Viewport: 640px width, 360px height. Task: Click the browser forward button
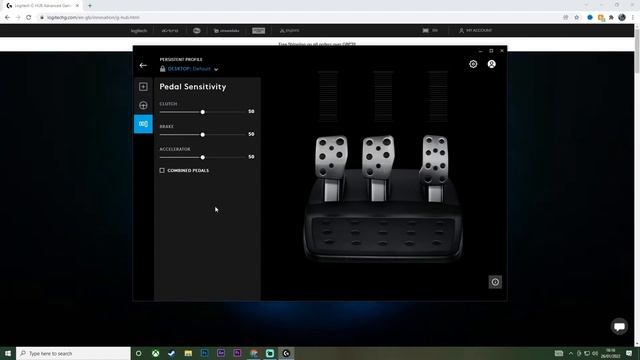(18, 18)
